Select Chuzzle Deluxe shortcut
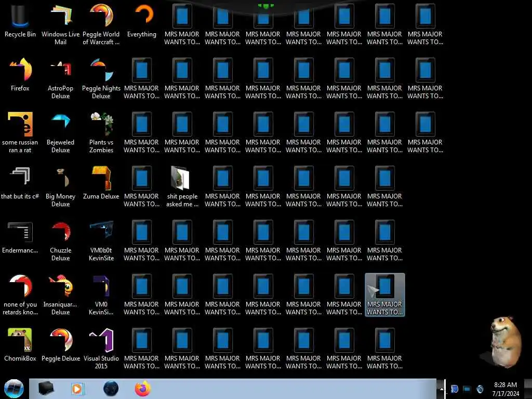The width and height of the screenshot is (532, 399). pyautogui.click(x=60, y=241)
